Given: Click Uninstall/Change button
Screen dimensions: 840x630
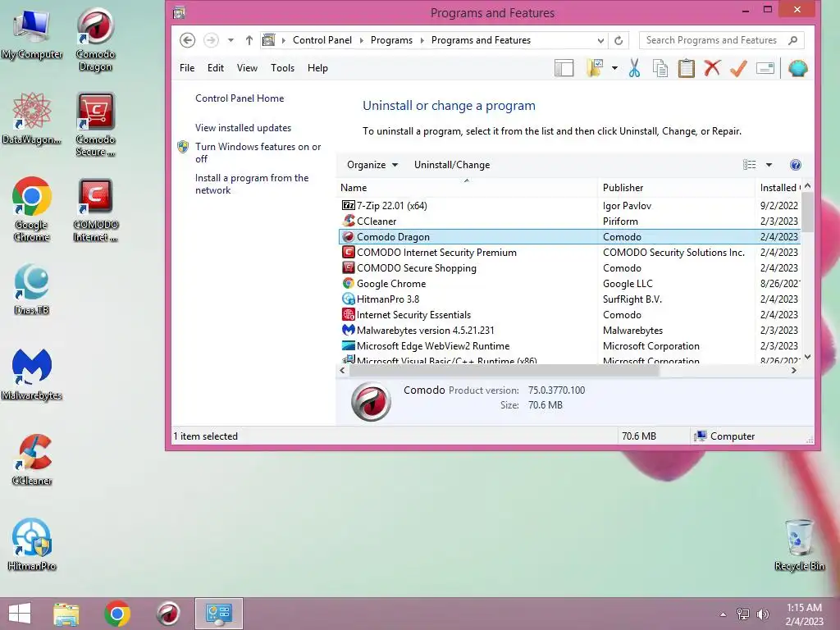Looking at the screenshot, I should click(452, 165).
